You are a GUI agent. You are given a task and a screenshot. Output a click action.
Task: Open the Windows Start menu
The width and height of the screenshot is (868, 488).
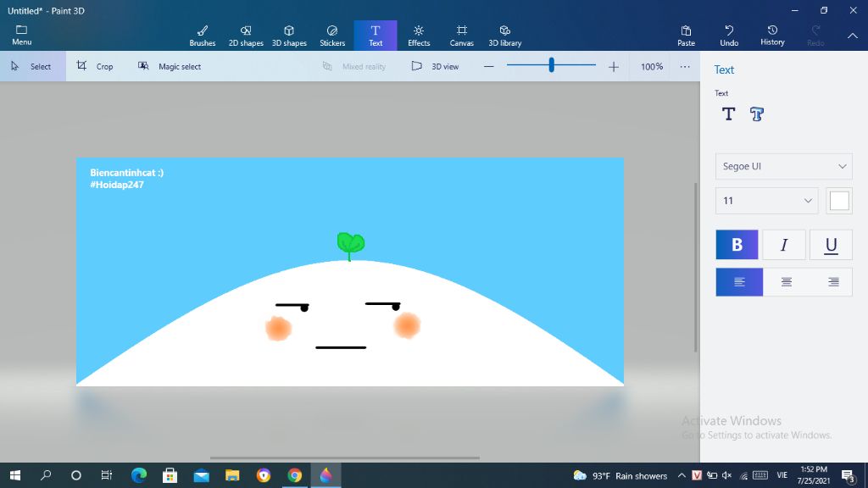(15, 475)
